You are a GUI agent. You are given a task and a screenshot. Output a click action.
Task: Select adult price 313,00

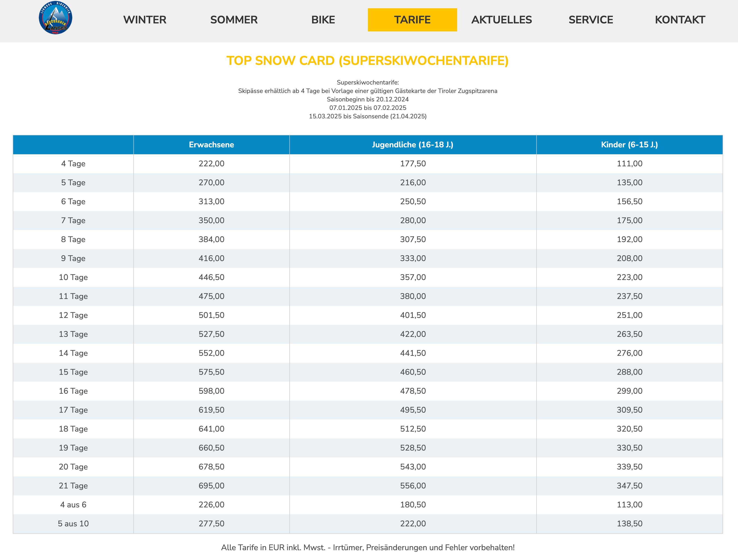point(211,202)
